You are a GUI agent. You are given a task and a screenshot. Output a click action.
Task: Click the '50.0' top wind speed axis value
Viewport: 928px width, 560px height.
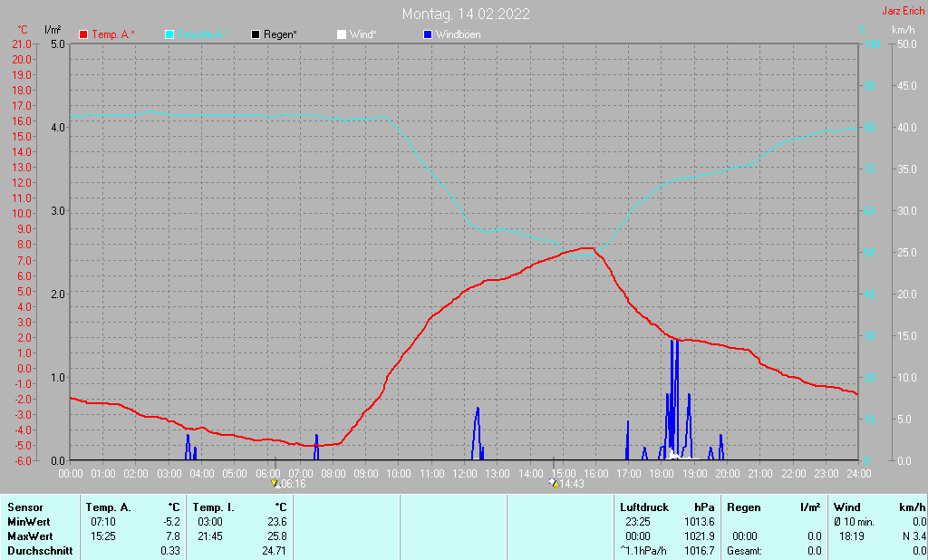tap(906, 44)
